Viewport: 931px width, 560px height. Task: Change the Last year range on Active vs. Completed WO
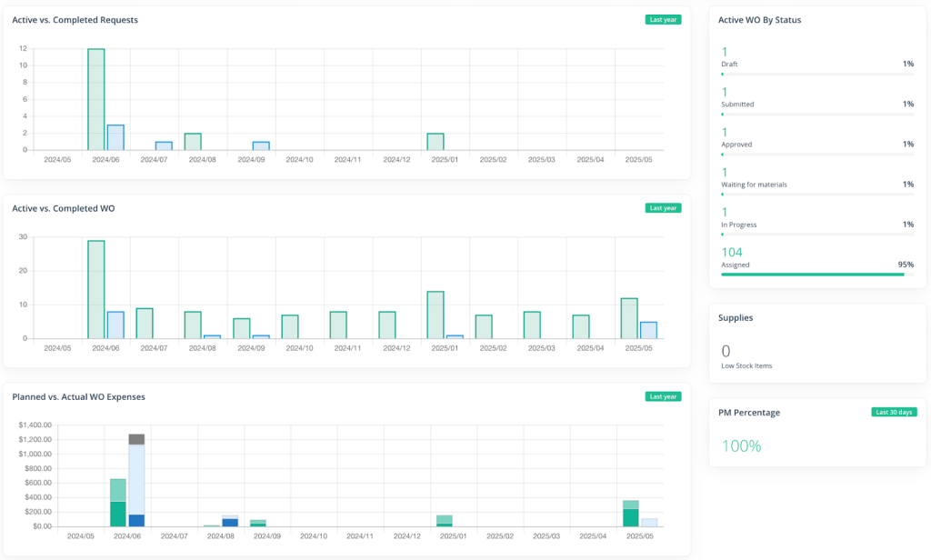[x=663, y=207]
